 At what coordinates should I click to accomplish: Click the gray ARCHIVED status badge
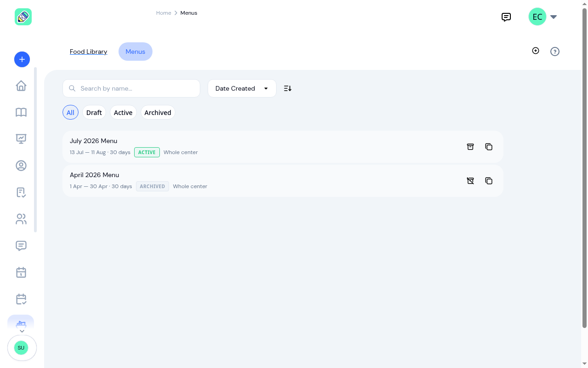pos(153,186)
